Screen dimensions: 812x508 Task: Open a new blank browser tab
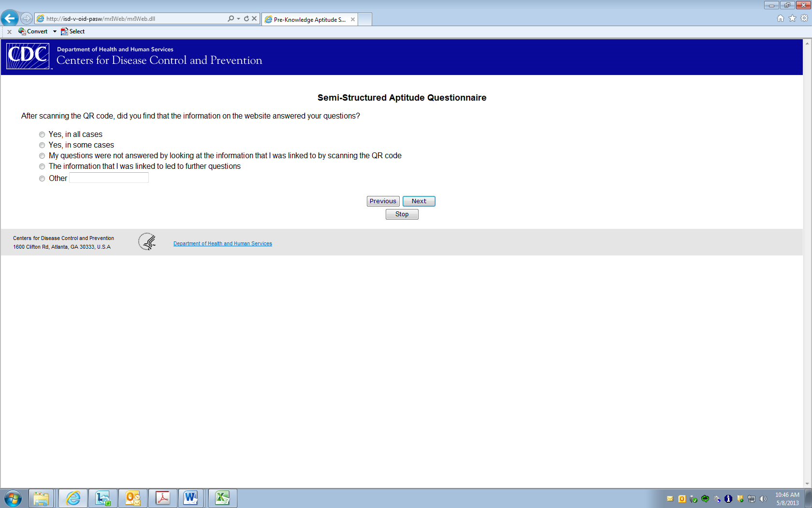click(365, 19)
